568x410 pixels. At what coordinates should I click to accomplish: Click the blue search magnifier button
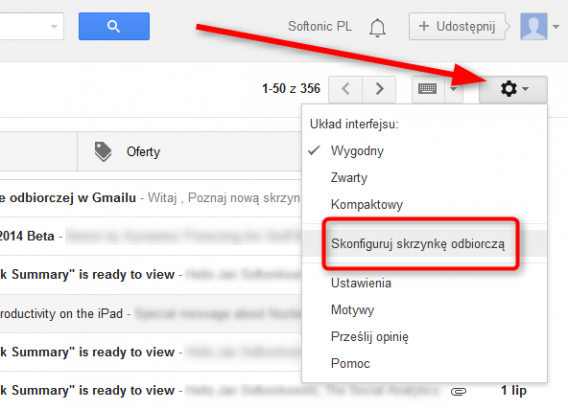(x=114, y=26)
